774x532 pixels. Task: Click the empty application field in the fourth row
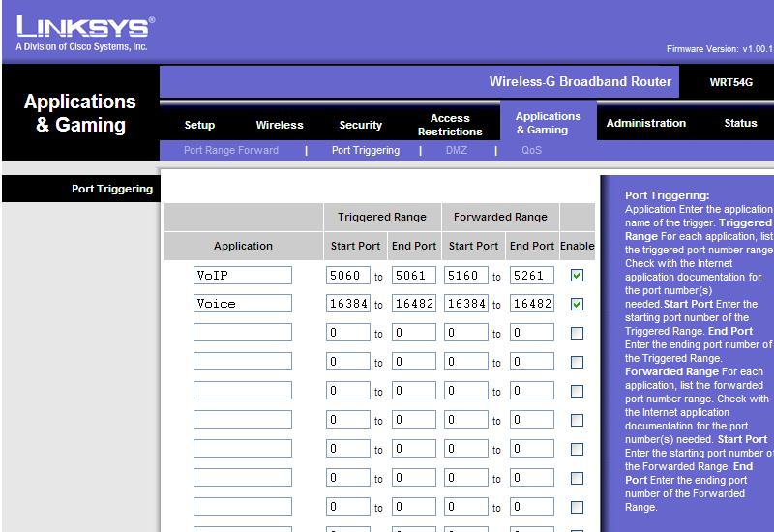243,362
